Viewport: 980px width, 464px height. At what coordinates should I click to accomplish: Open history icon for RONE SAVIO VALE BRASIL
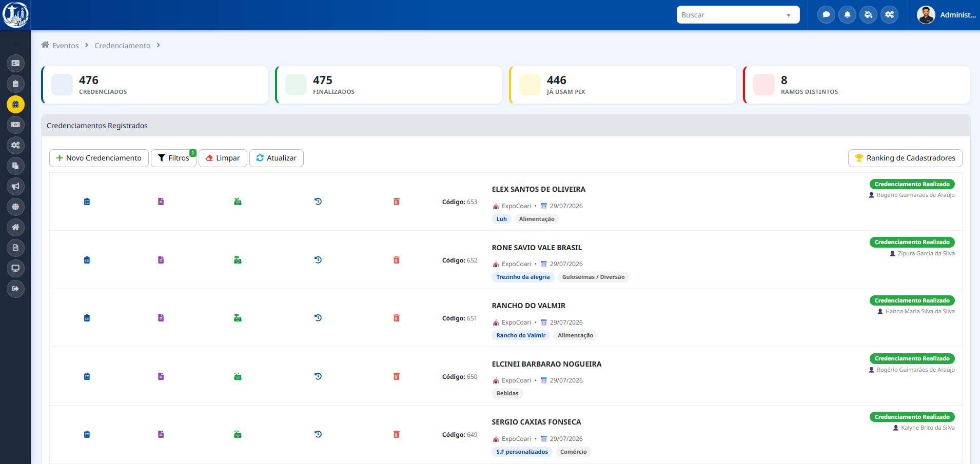click(318, 260)
